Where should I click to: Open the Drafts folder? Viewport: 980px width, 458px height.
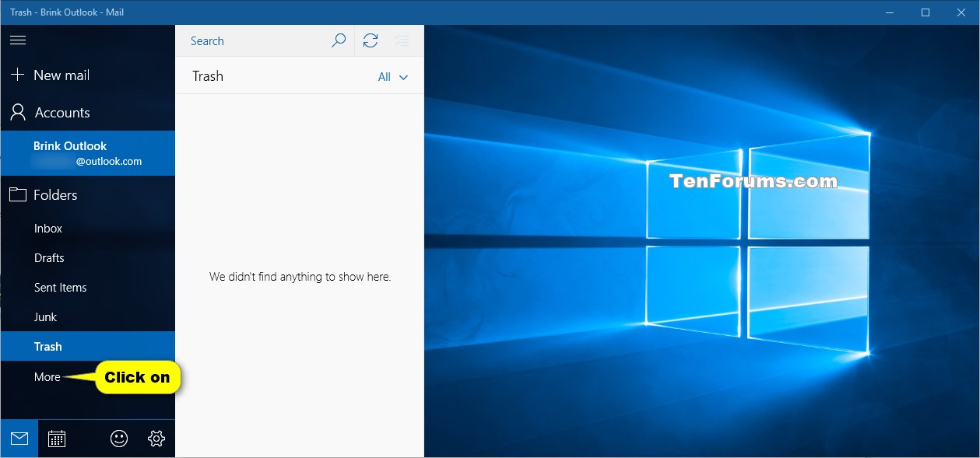coord(88,258)
